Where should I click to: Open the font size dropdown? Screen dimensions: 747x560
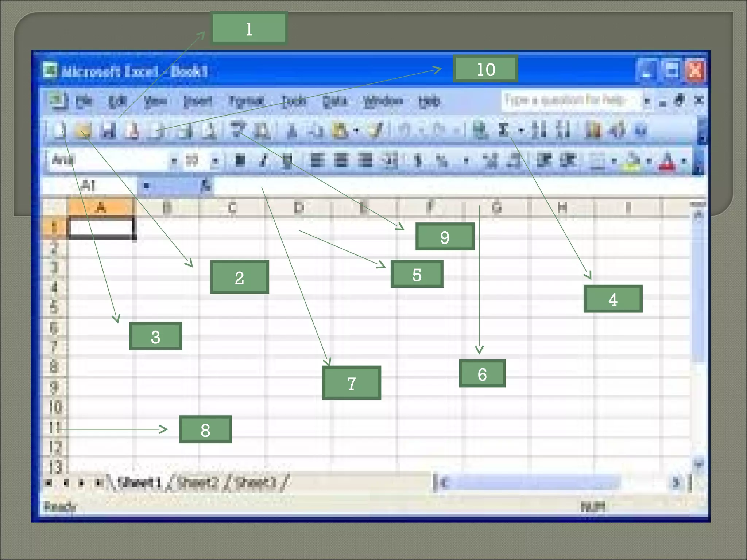click(215, 160)
